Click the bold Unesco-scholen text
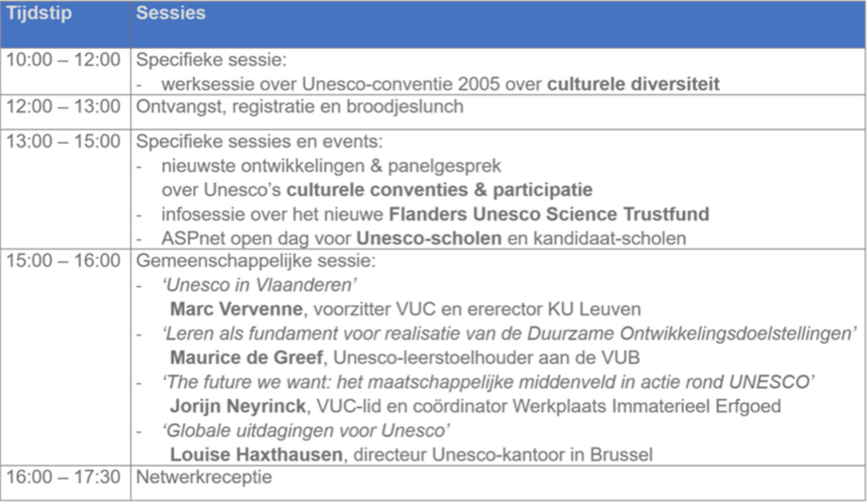Viewport: 868px width, 503px height. (x=429, y=238)
